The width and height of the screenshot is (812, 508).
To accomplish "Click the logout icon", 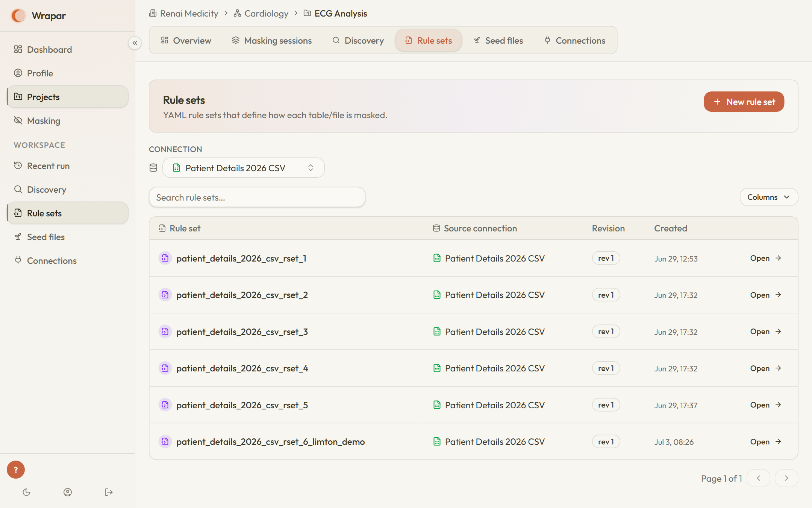I will click(x=109, y=492).
